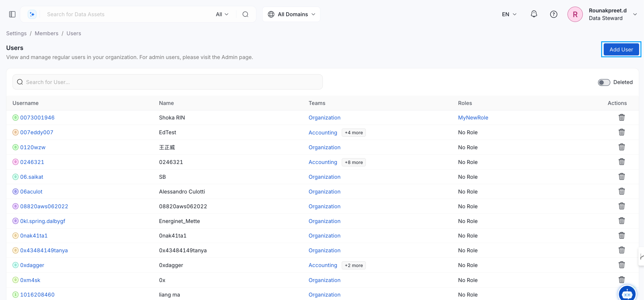The height and width of the screenshot is (300, 644).
Task: Open the All Domains dropdown
Action: tap(291, 14)
